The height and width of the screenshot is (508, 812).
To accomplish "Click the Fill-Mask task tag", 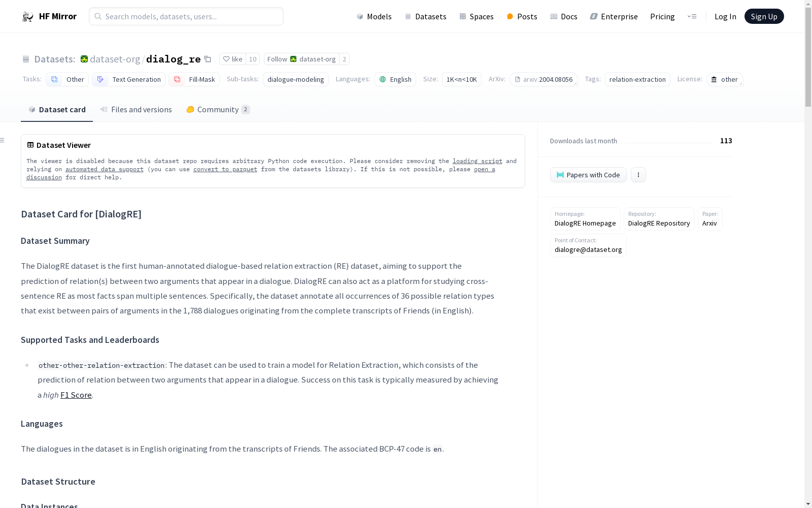I will click(x=194, y=79).
